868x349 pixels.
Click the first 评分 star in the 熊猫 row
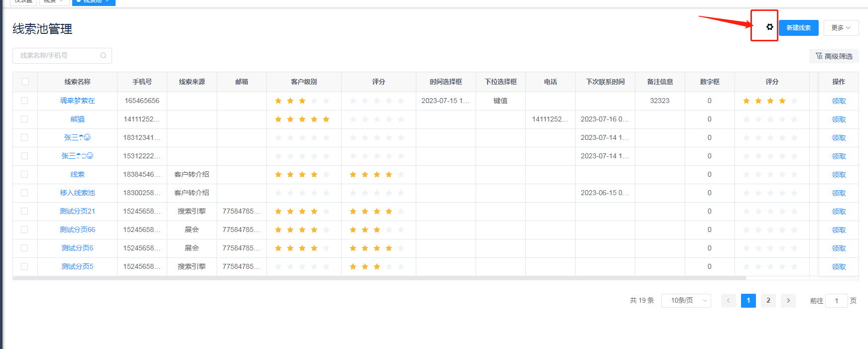point(353,119)
